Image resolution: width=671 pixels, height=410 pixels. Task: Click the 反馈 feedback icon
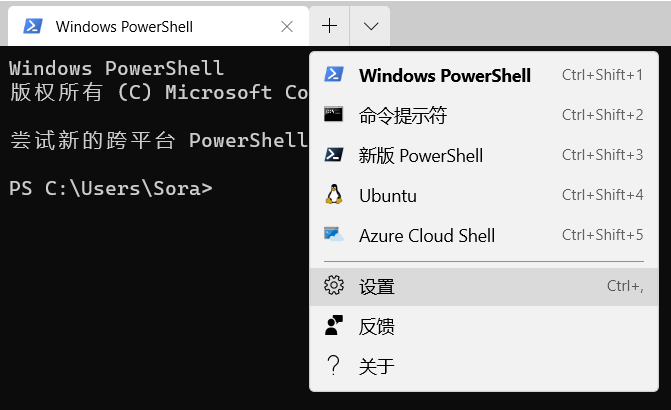[334, 326]
